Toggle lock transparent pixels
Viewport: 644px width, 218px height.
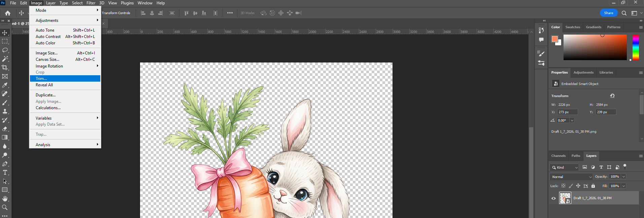point(563,186)
